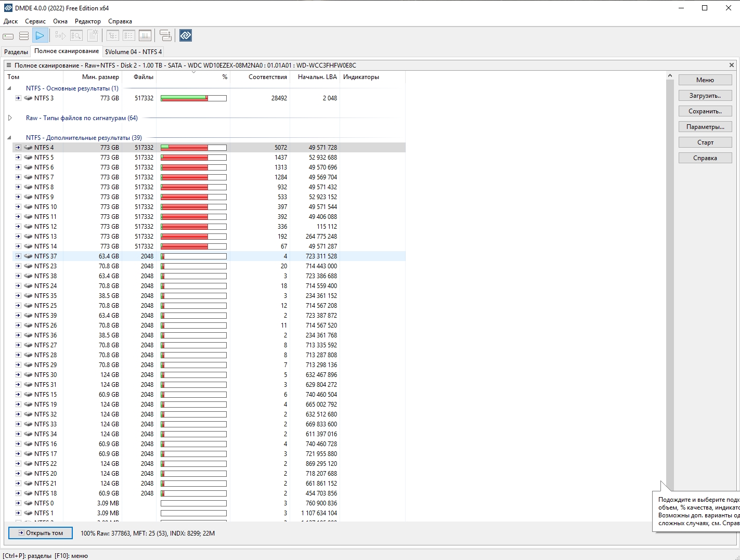Click the select drive toolbar icon
Viewport: 740px width, 560px height.
(8, 36)
